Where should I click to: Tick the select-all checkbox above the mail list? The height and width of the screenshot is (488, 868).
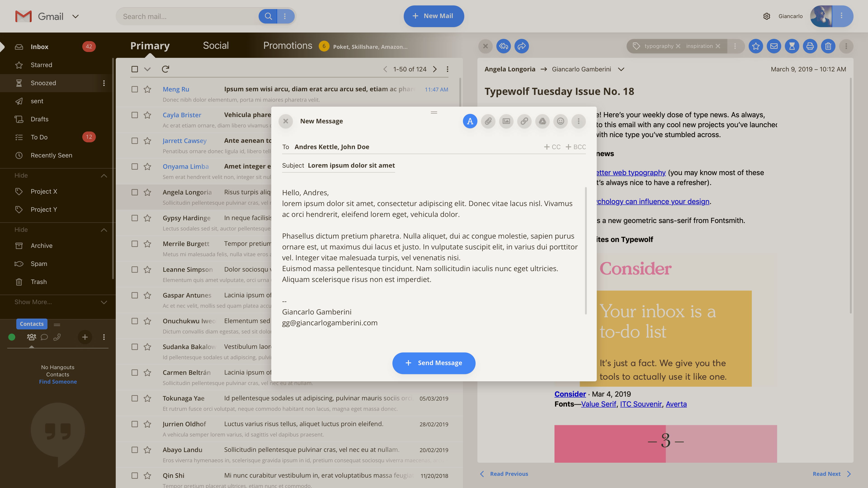pos(134,69)
